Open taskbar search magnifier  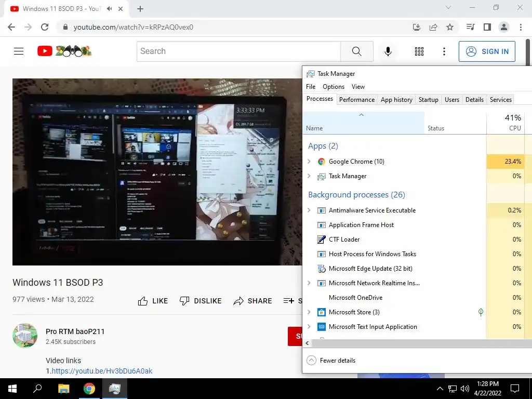click(x=37, y=389)
